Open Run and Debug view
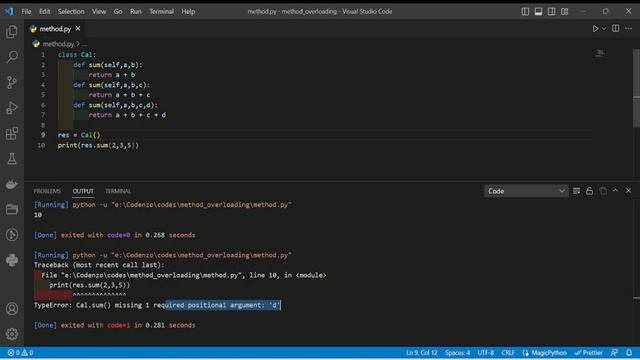This screenshot has width=640, height=360. pyautogui.click(x=12, y=108)
